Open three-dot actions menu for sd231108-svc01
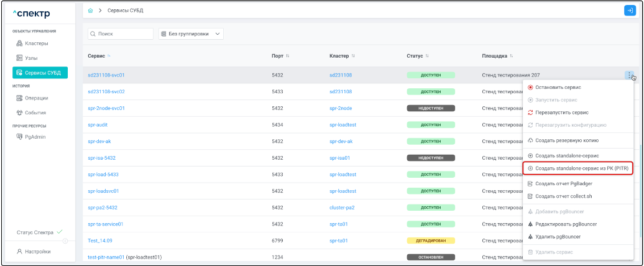The width and height of the screenshot is (644, 266). click(x=629, y=75)
